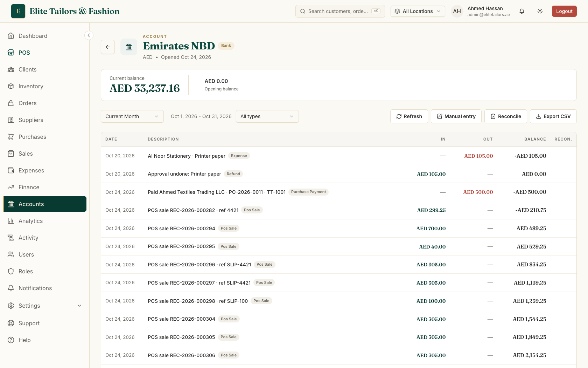The height and width of the screenshot is (368, 588).
Task: Select the Accounts item in sidebar
Action: point(45,204)
